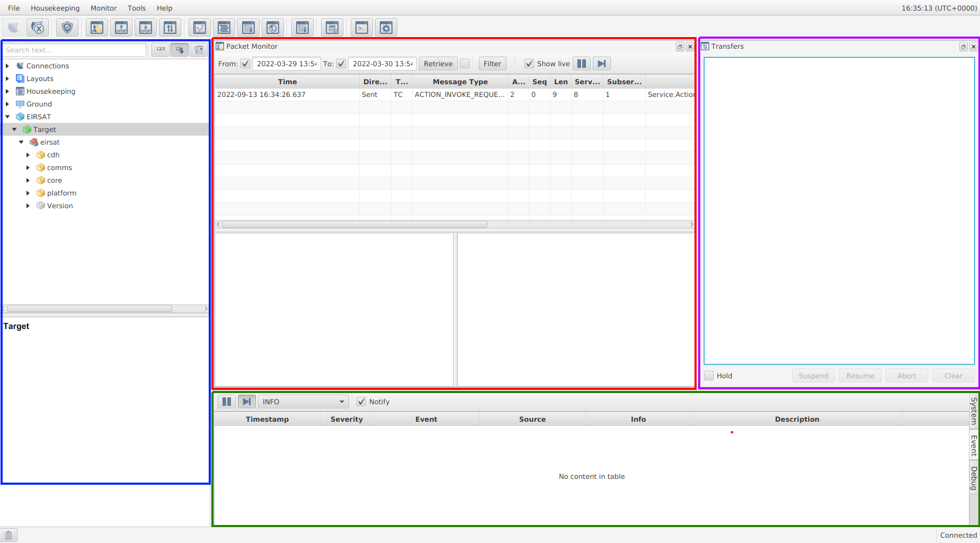Viewport: 980px width, 543px height.
Task: Toggle the Show live checkbox
Action: point(529,64)
